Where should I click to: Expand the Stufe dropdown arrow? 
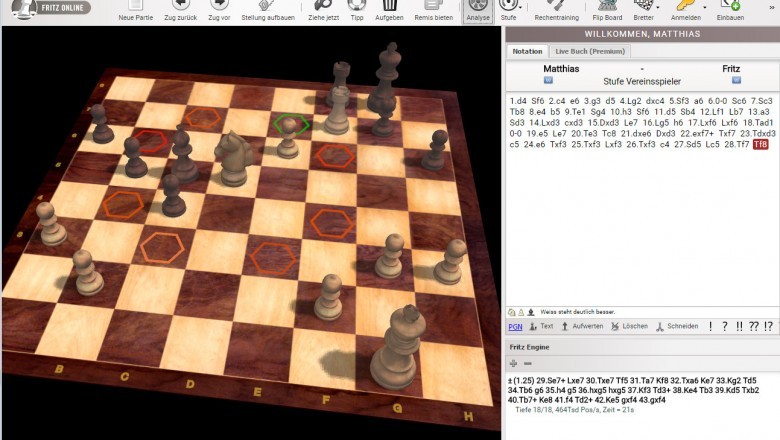521,7
